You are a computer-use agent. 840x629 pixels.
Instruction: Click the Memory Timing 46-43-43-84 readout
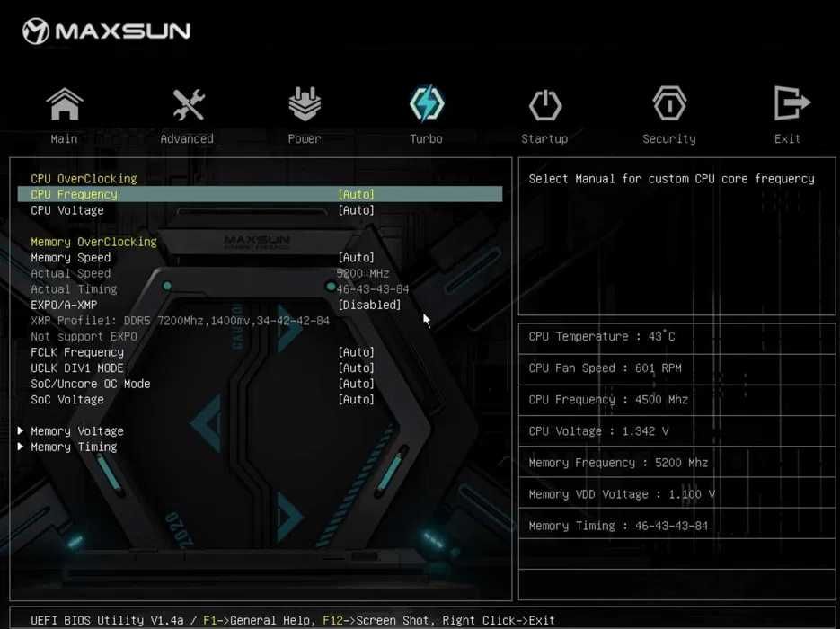[x=618, y=526]
